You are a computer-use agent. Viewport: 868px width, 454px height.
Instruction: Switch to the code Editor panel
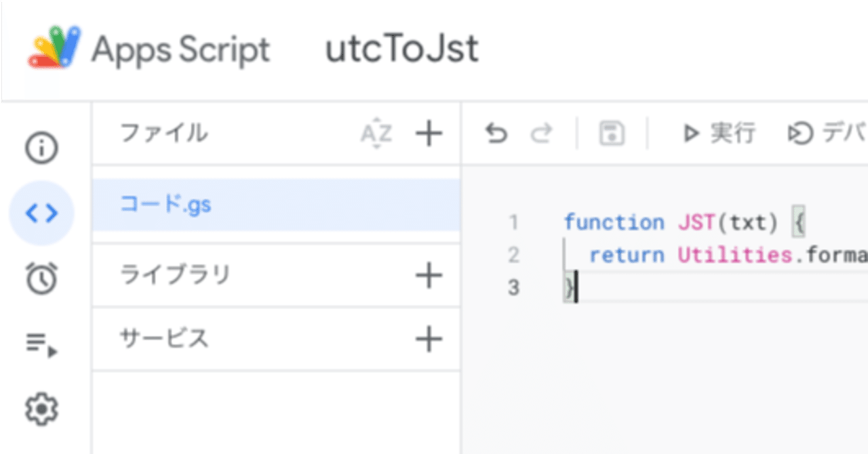(42, 213)
